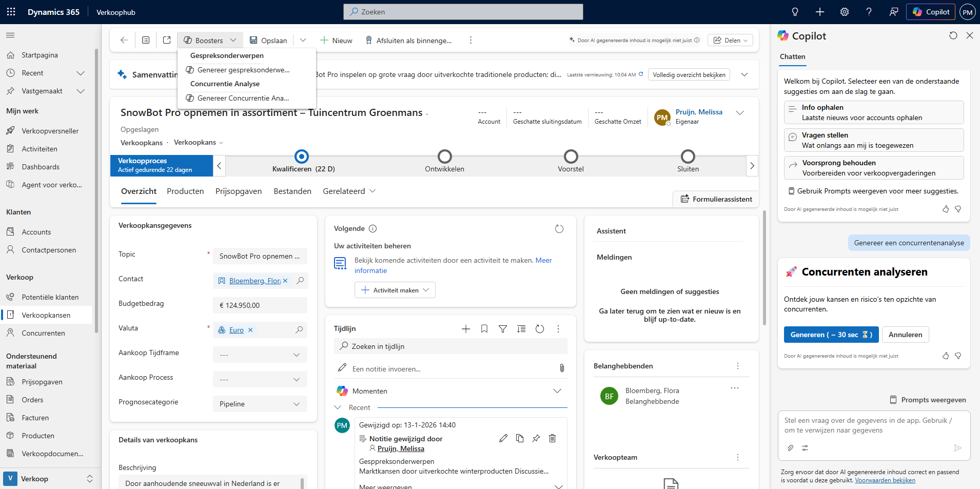The image size is (980, 489).
Task: Collapse the Momenten section
Action: (x=557, y=391)
